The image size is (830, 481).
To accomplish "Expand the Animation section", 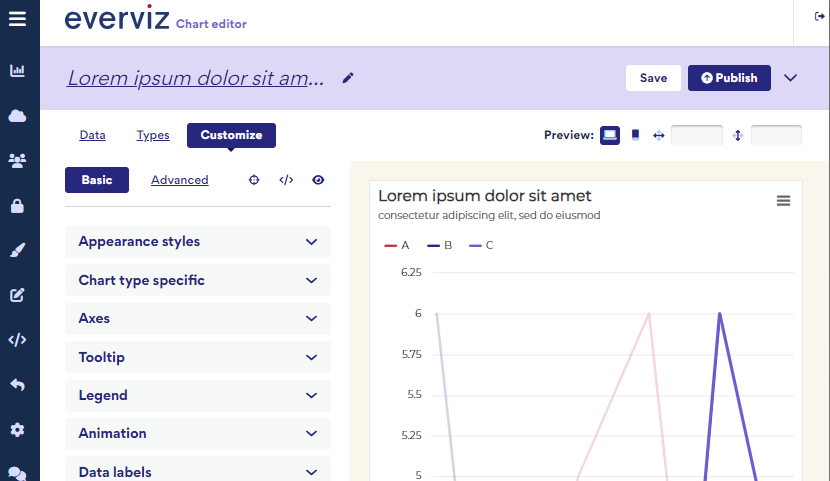I will (x=198, y=433).
